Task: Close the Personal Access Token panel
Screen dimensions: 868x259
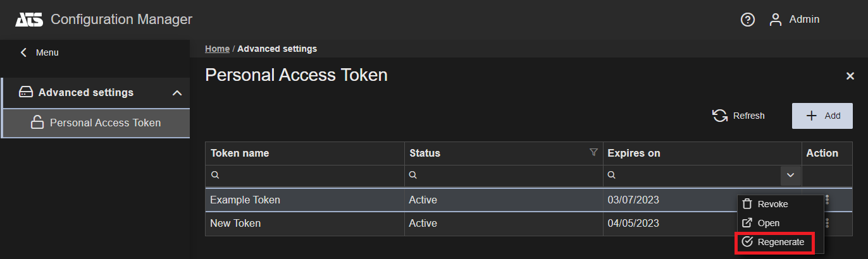Action: point(850,76)
